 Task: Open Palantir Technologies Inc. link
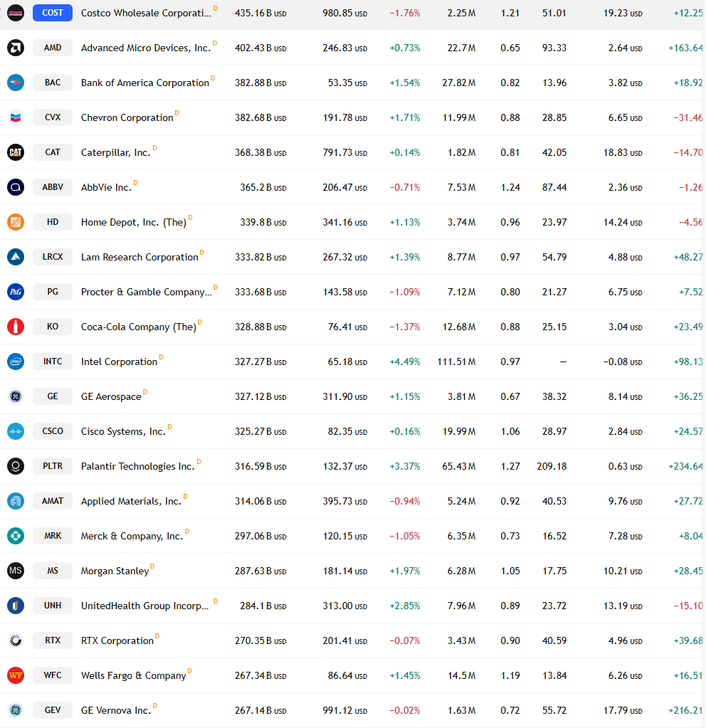(x=137, y=466)
